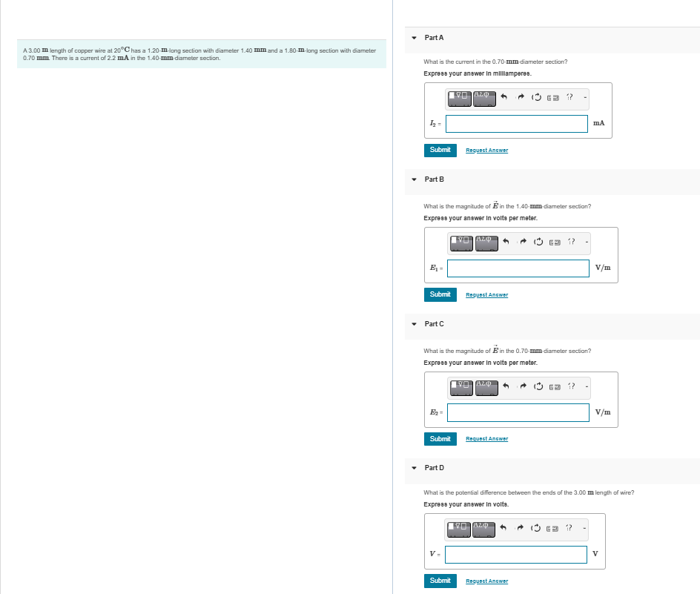Open keyboard shortcuts icon in Part A toolbar

click(x=553, y=97)
